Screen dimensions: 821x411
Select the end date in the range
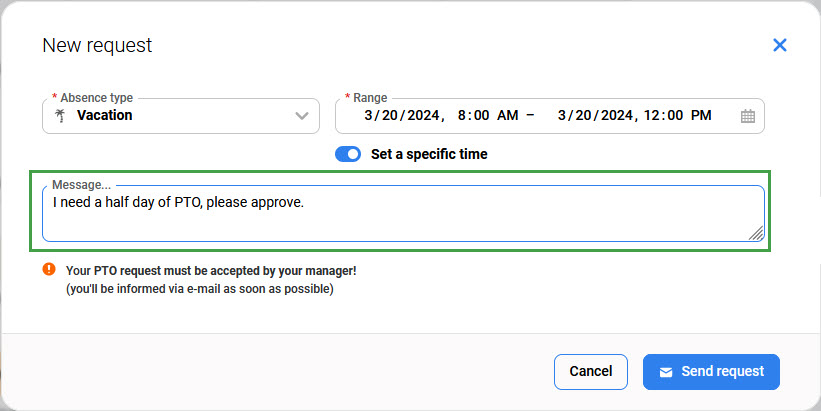pos(596,116)
